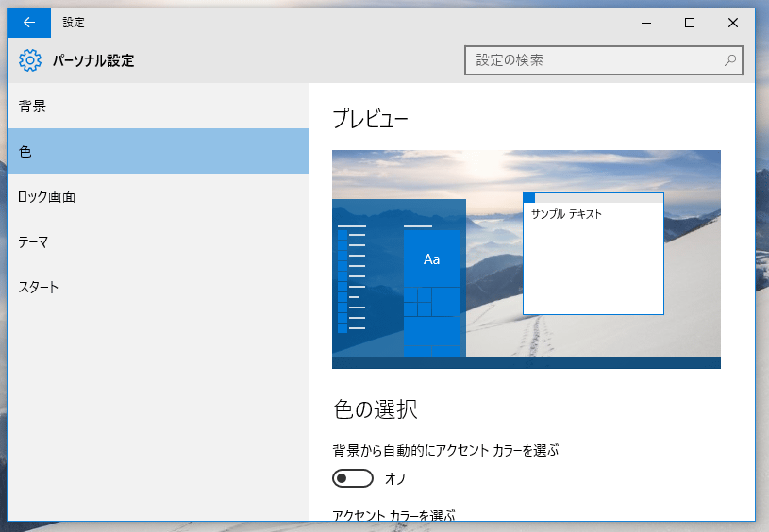Image resolution: width=769 pixels, height=532 pixels.
Task: Click the オフ toggle status text
Action: coord(395,478)
